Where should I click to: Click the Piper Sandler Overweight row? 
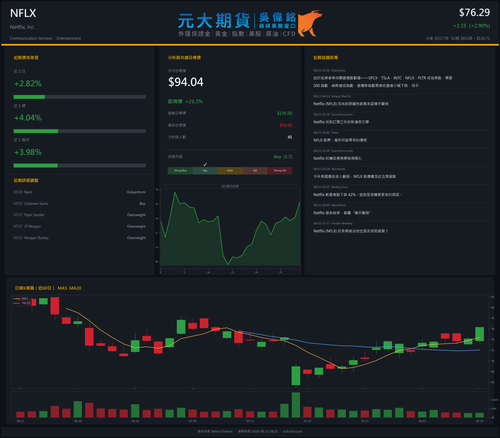coord(80,215)
